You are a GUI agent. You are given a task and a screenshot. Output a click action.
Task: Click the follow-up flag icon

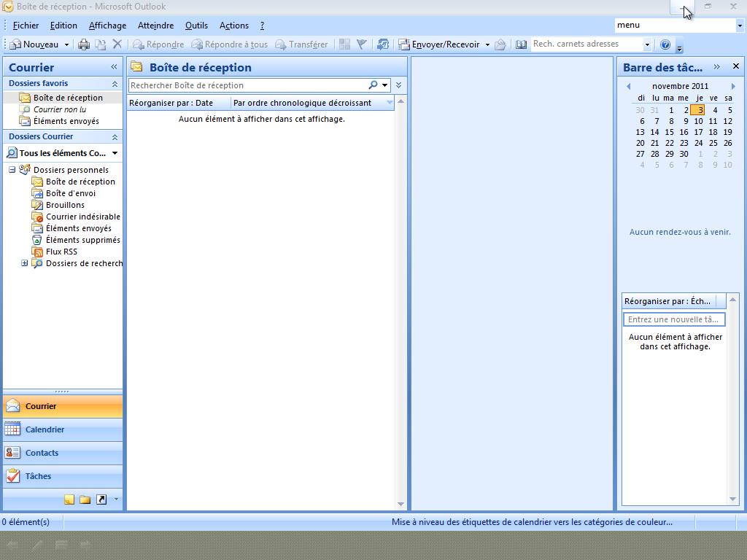[x=362, y=44]
